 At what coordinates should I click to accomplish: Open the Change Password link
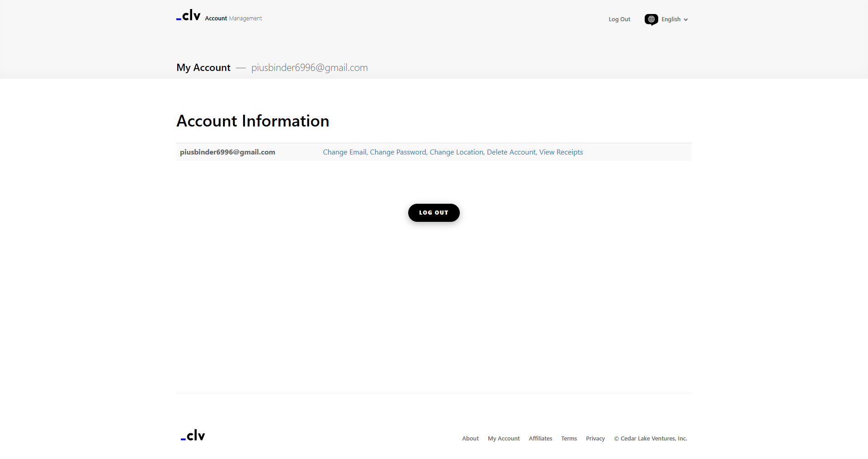[398, 152]
